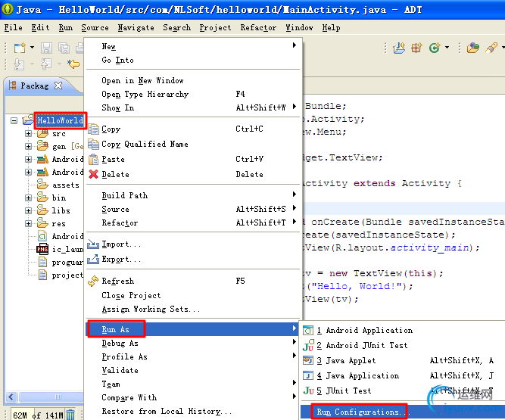Collapse the HelloWorld project node
The image size is (505, 420).
[14, 120]
